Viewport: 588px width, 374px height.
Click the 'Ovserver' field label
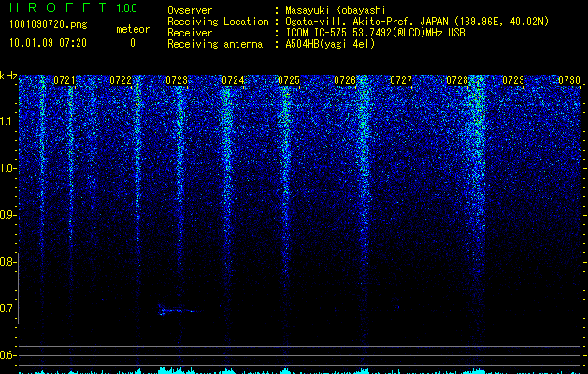coord(190,10)
